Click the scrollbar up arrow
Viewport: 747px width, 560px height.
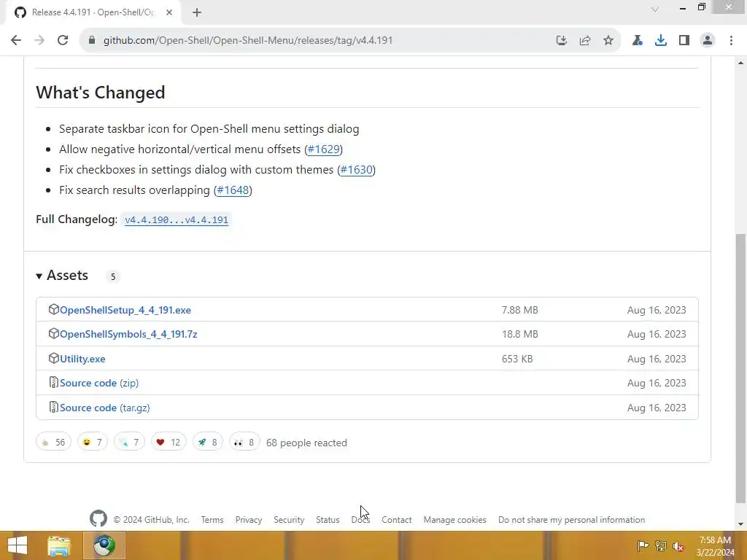[x=741, y=63]
